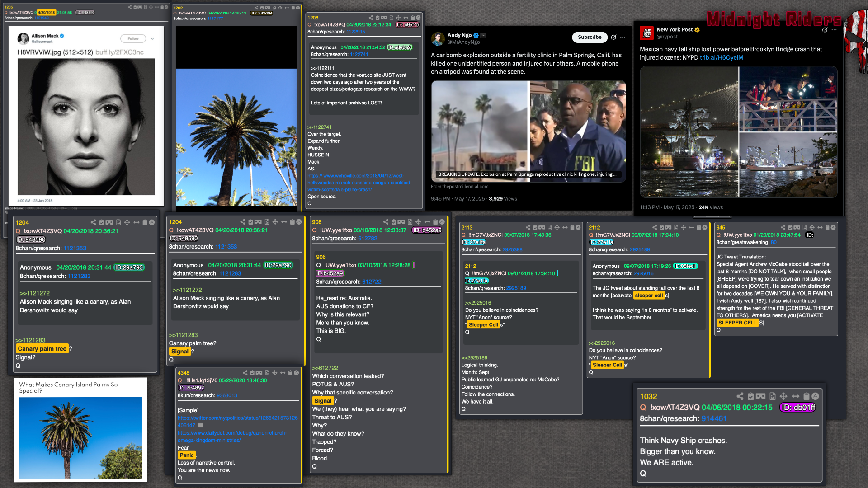Click the Subscribe button on Andy Ngo's tweet
868x488 pixels.
point(590,37)
